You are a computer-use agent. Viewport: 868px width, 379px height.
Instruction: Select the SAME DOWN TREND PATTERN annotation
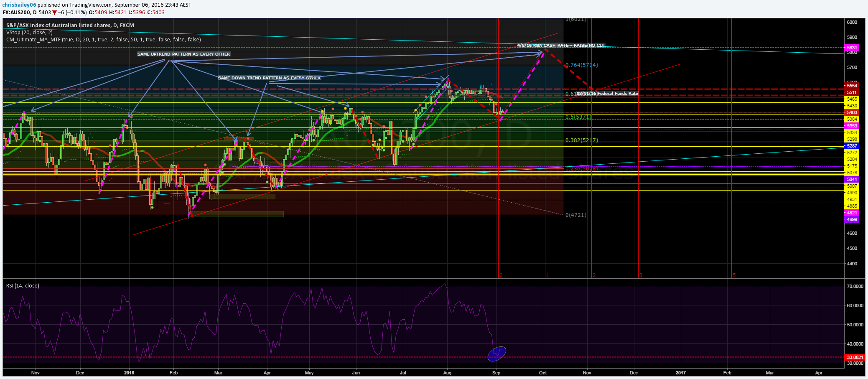pyautogui.click(x=270, y=78)
